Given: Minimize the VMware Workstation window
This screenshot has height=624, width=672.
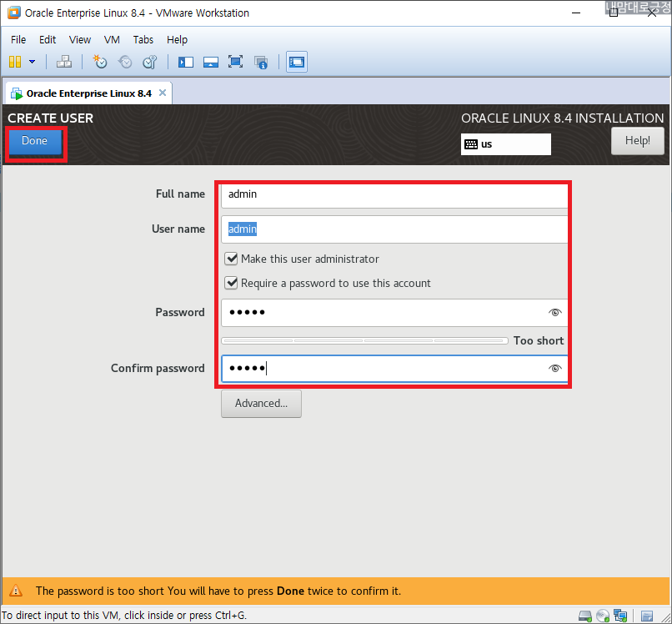Looking at the screenshot, I should tap(576, 13).
